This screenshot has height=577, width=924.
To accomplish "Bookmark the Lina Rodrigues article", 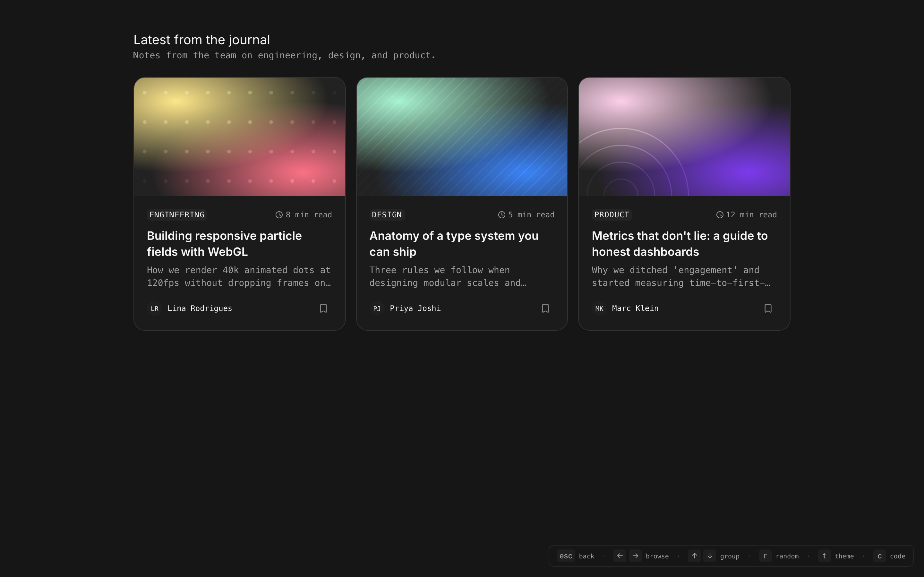I will [x=323, y=308].
